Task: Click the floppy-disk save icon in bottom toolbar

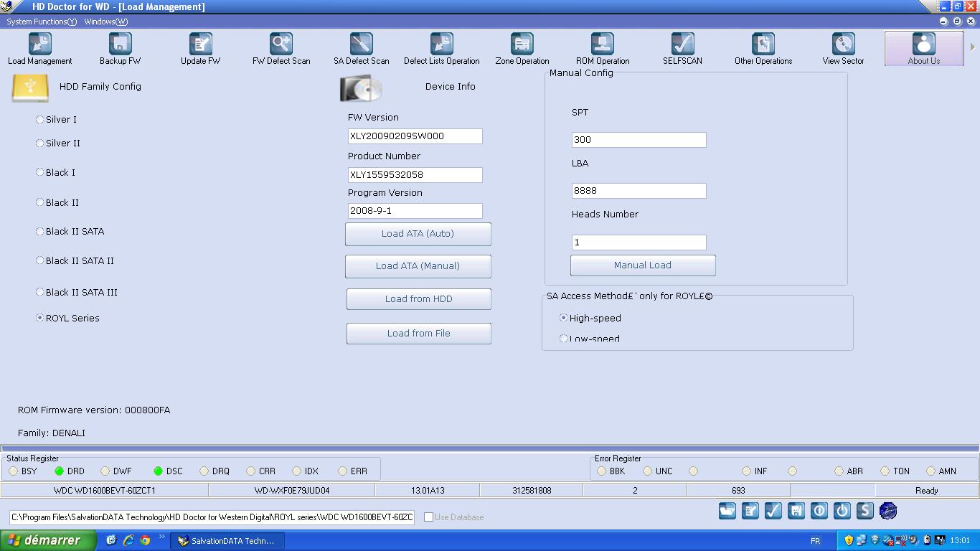Action: tap(796, 511)
